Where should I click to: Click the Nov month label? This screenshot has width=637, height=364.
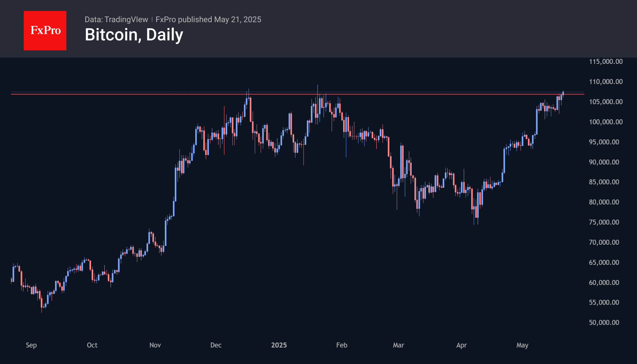pos(155,345)
